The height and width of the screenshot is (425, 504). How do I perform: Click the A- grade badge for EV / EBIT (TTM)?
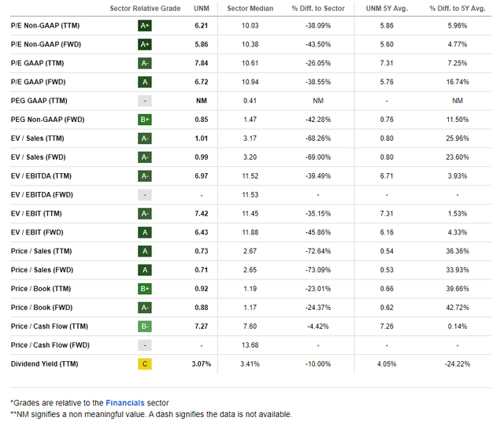[145, 213]
